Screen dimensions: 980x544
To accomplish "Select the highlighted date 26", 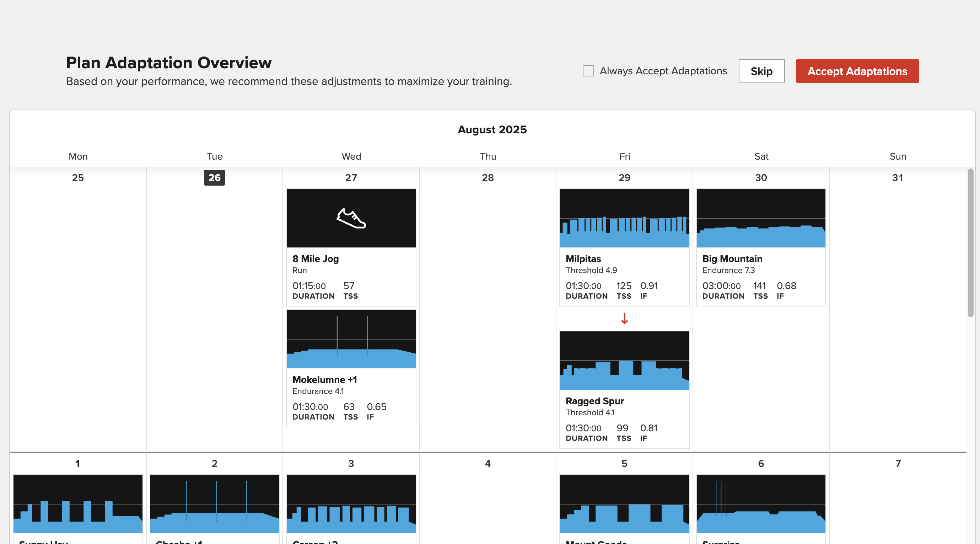I will (x=214, y=178).
